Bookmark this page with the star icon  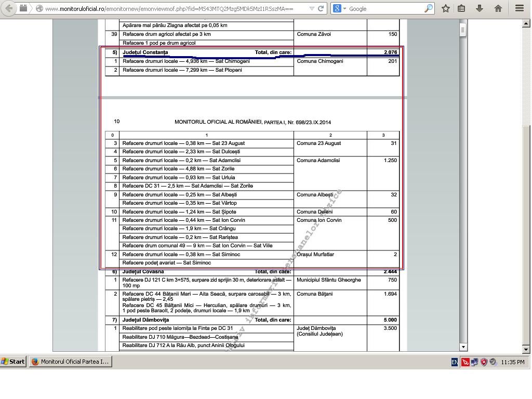point(446,8)
